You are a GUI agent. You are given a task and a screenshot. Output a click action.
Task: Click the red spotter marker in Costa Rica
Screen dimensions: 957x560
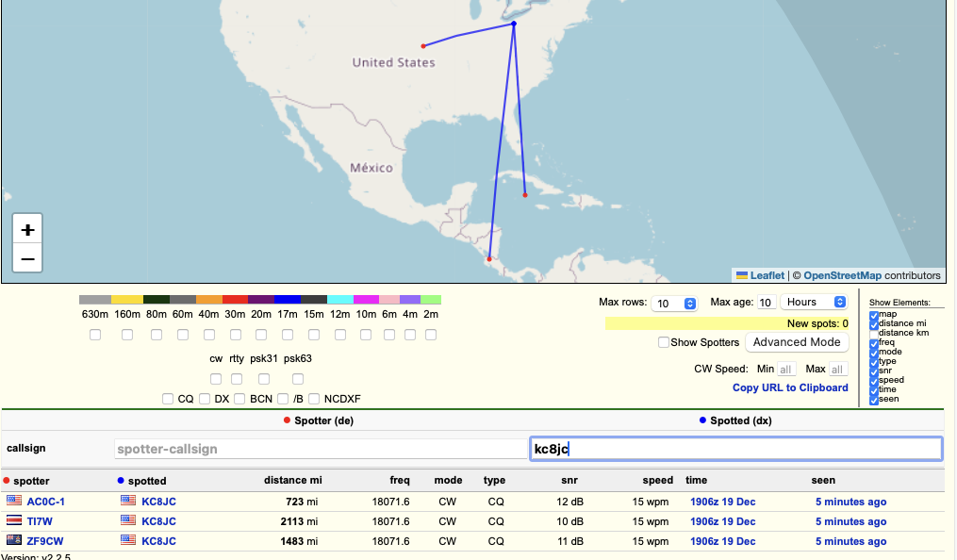(489, 259)
